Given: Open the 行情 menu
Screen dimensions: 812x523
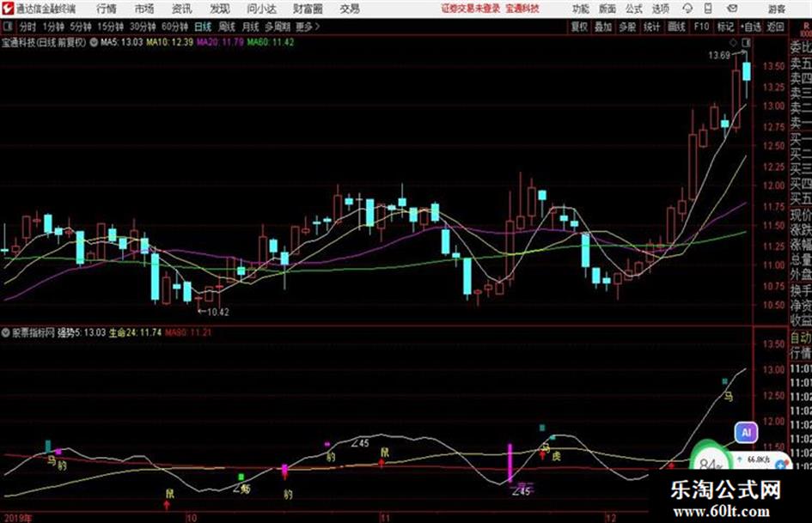Looking at the screenshot, I should click(107, 9).
